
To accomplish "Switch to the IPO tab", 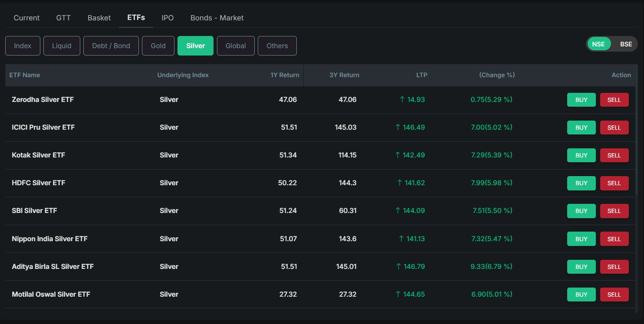I will 168,18.
